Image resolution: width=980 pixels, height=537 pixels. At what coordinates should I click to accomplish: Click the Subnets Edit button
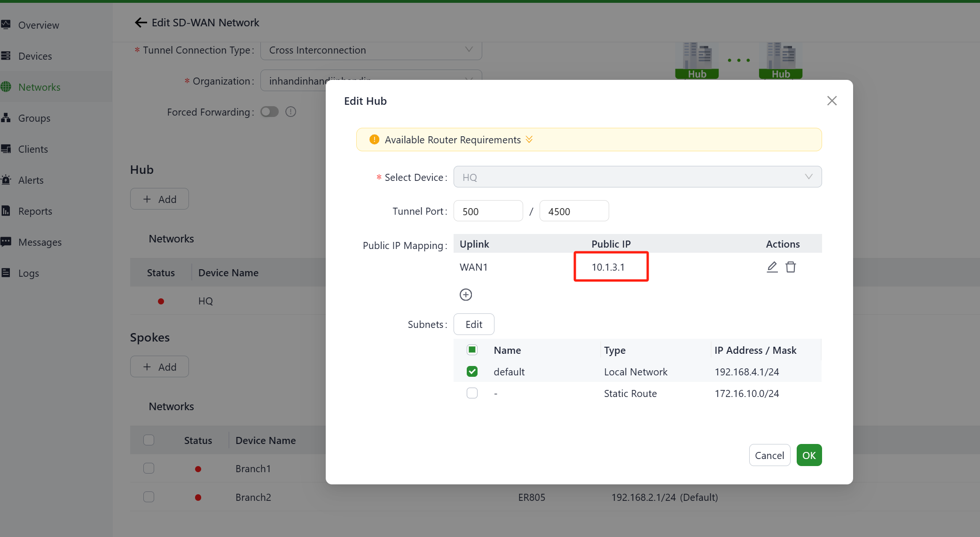point(473,324)
